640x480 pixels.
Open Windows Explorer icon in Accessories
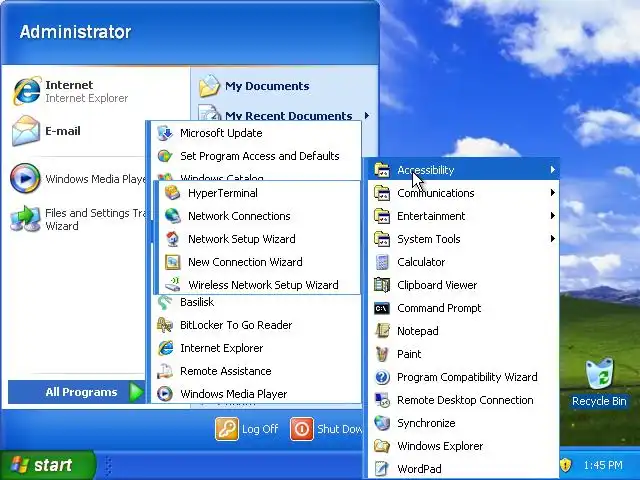382,446
